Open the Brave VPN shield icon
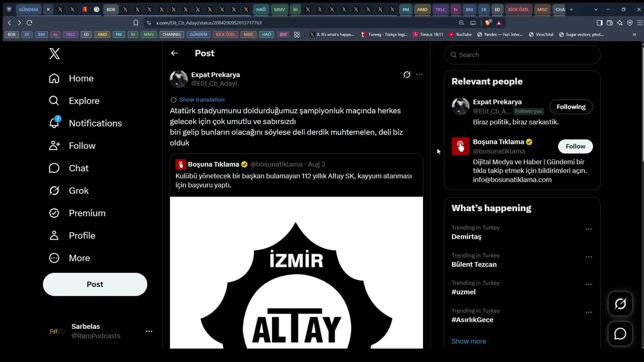 (630, 23)
